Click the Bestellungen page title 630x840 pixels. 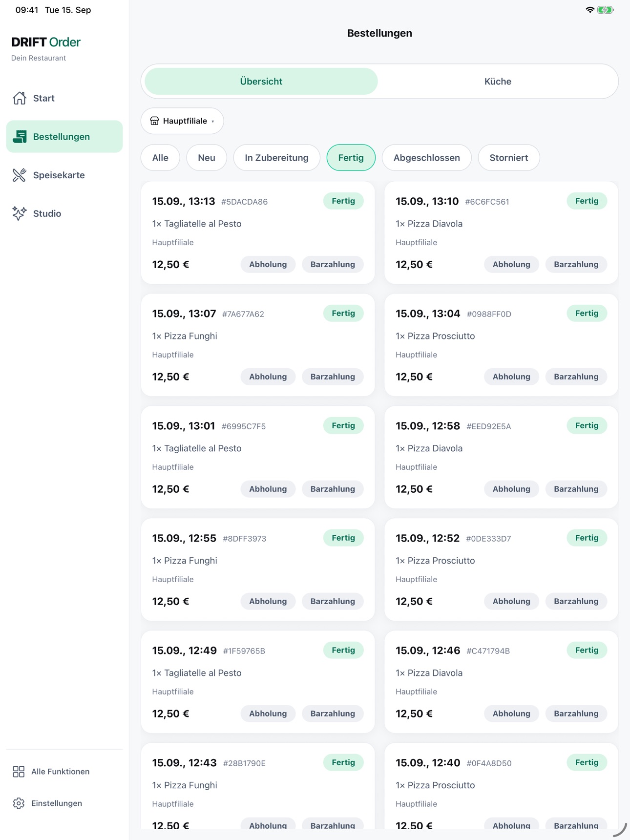tap(379, 33)
